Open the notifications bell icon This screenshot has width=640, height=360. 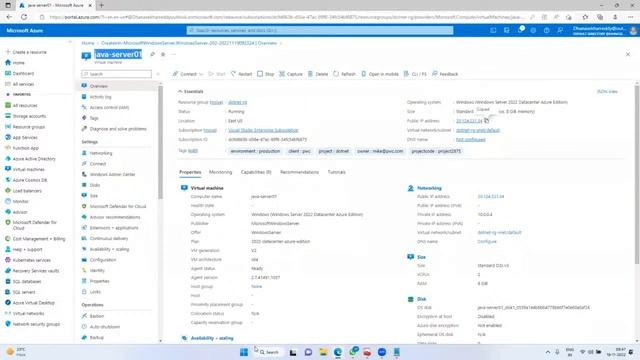click(x=520, y=30)
